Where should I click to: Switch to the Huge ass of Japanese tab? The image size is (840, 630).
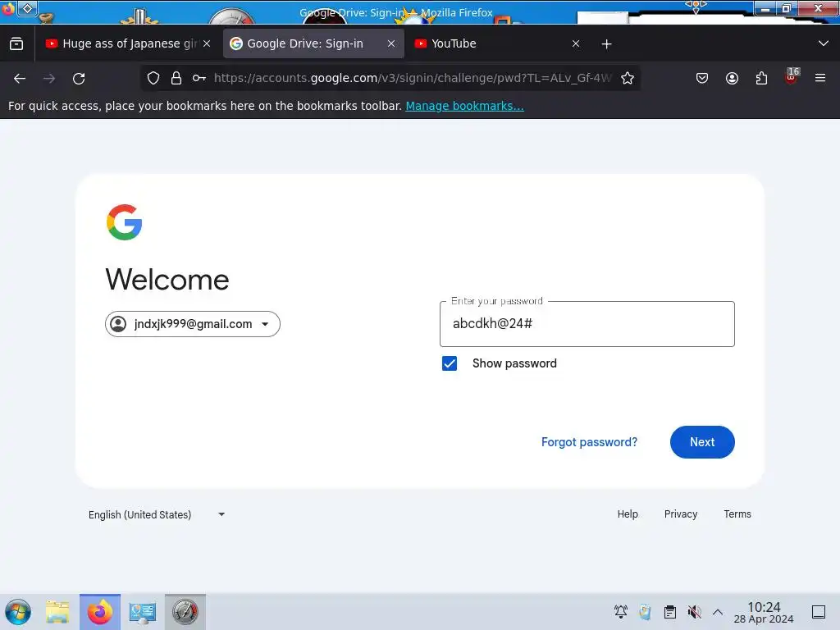(127, 44)
